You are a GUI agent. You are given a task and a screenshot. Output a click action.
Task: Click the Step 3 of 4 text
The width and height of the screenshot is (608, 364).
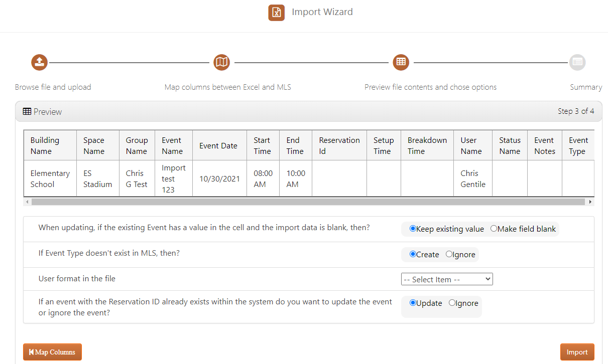tap(576, 111)
